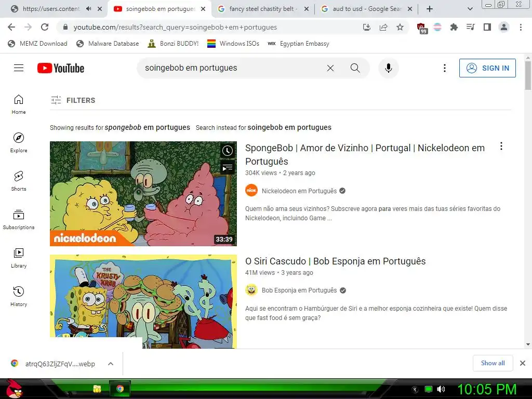Open the MEMZ Download bookmark
Image resolution: width=532 pixels, height=399 pixels.
click(x=37, y=44)
